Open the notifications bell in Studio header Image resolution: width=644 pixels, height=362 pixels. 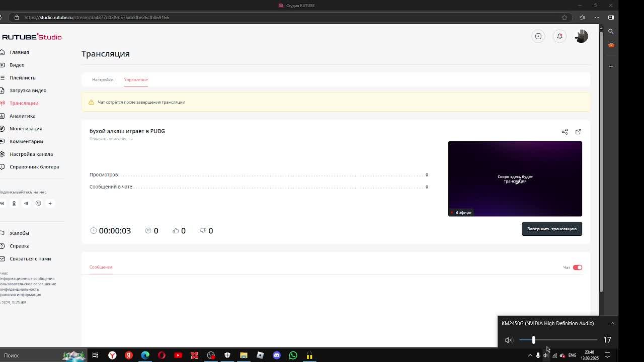[559, 36]
